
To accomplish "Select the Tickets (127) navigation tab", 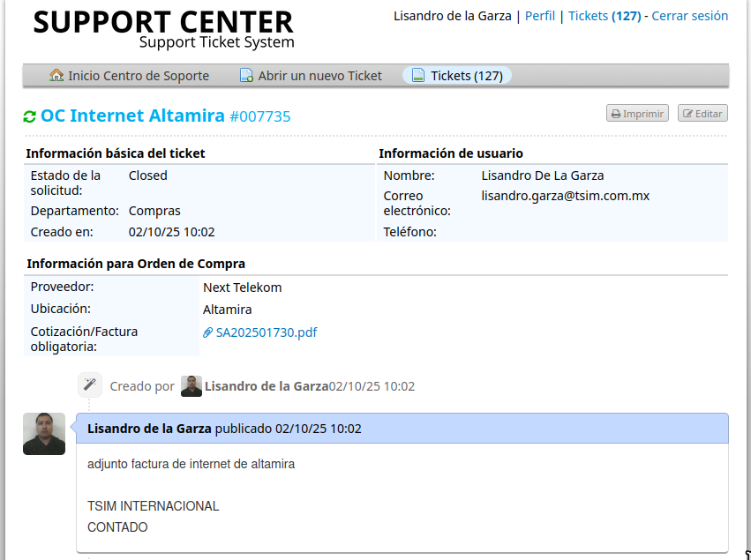I will (x=466, y=76).
